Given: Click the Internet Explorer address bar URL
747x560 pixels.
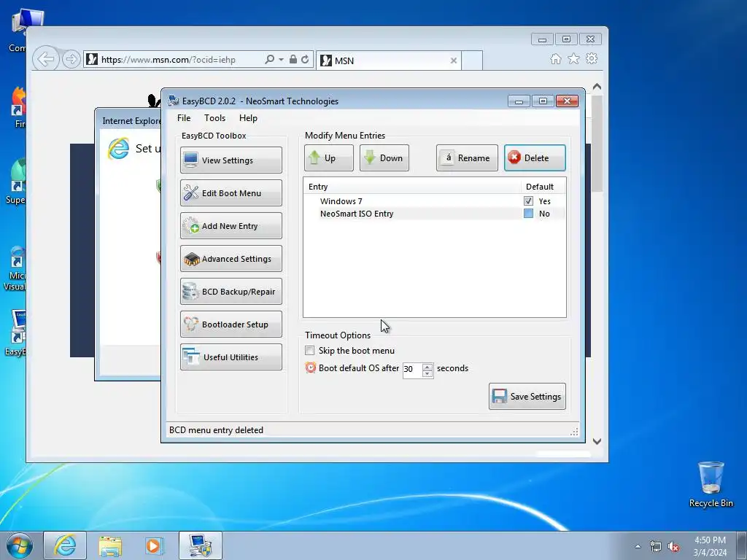Looking at the screenshot, I should click(169, 60).
